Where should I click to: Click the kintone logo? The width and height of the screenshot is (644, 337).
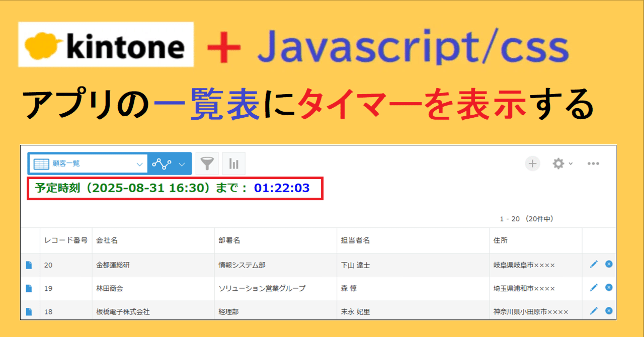pos(106,45)
